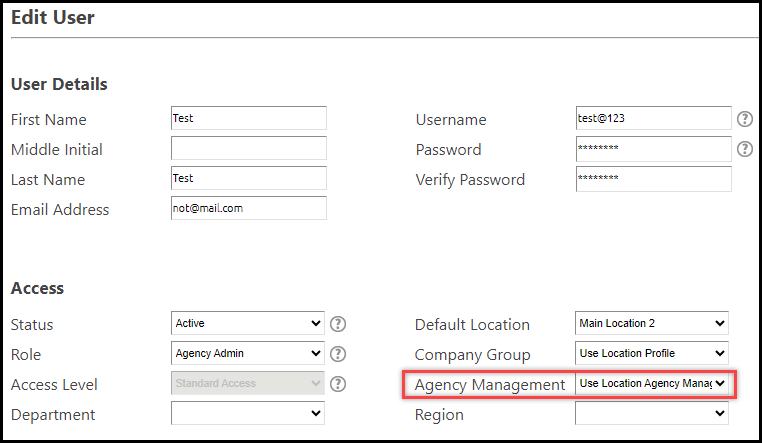Click the Last Name label

tap(48, 180)
